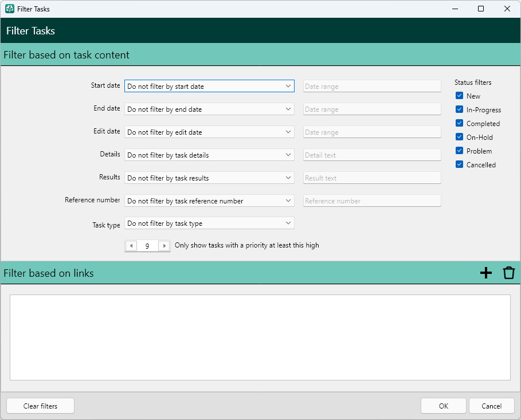Click the Status filters label
This screenshot has height=420, width=521.
coord(473,83)
